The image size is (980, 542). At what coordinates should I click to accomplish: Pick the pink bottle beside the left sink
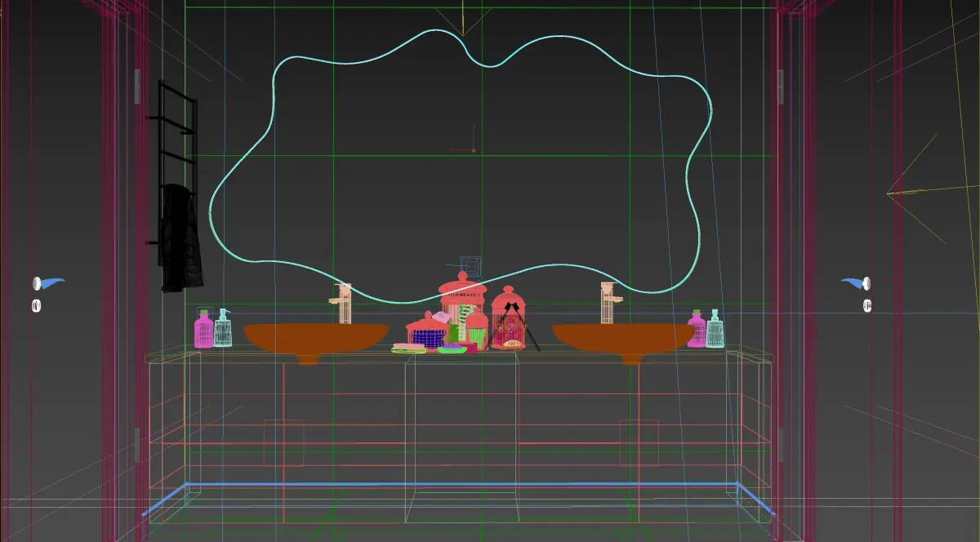pos(203,328)
